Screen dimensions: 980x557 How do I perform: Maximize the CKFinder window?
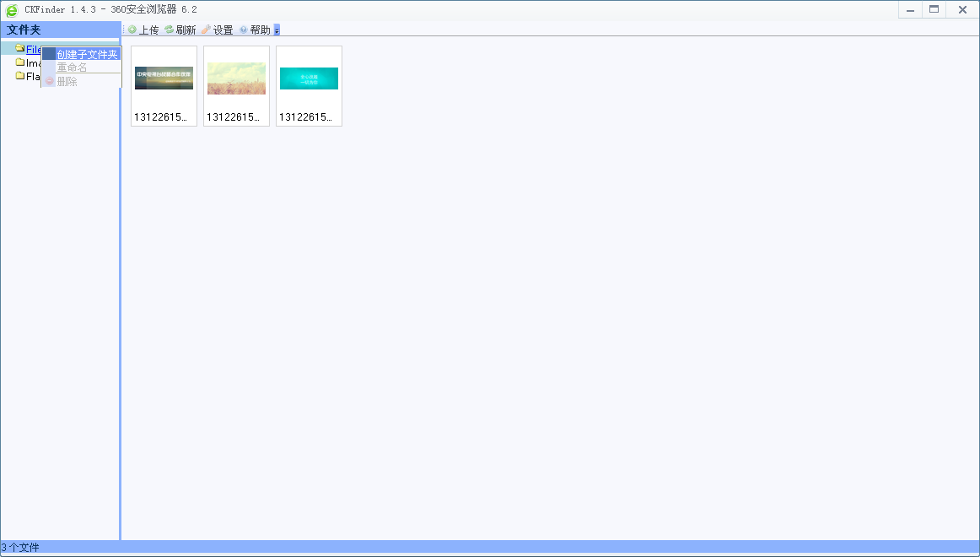(x=934, y=10)
